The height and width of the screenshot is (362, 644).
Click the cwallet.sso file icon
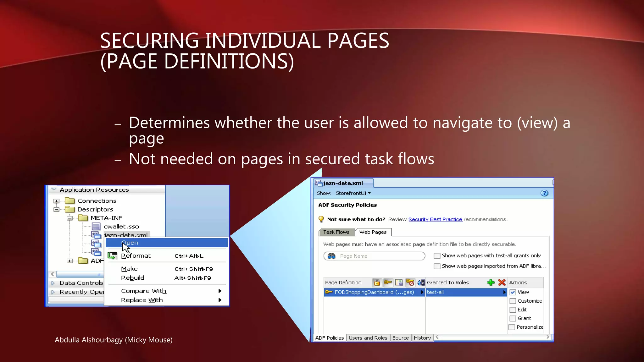(96, 226)
